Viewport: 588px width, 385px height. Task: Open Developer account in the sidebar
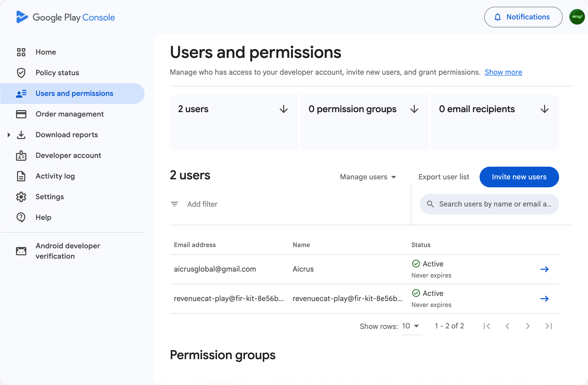[x=72, y=155]
